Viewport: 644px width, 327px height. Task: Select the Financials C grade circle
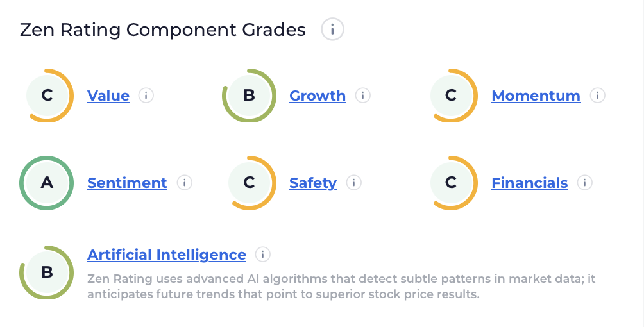451,182
